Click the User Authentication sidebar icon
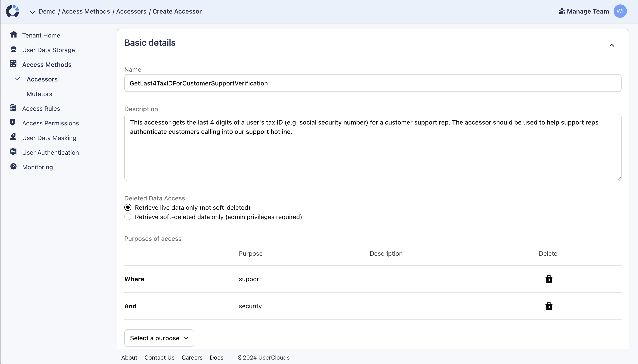Image resolution: width=638 pixels, height=364 pixels. tap(14, 152)
